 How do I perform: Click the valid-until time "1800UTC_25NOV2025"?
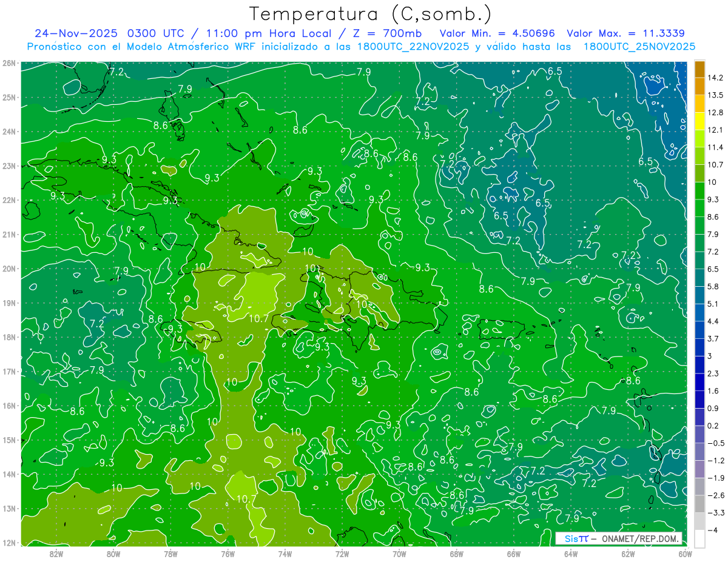639,47
